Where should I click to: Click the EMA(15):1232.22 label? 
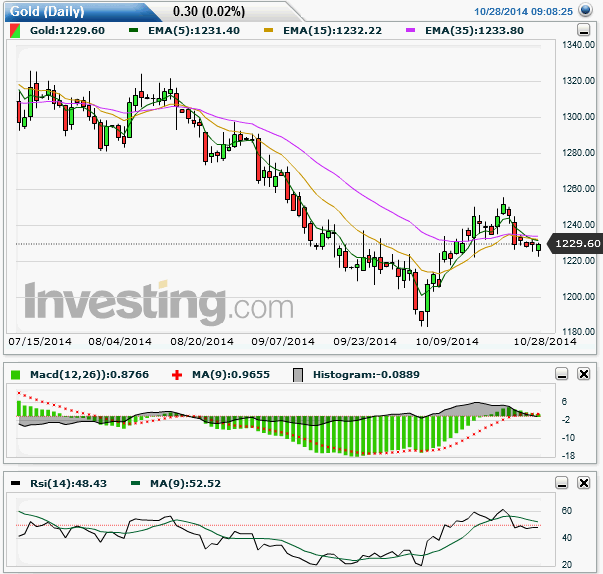[x=332, y=31]
